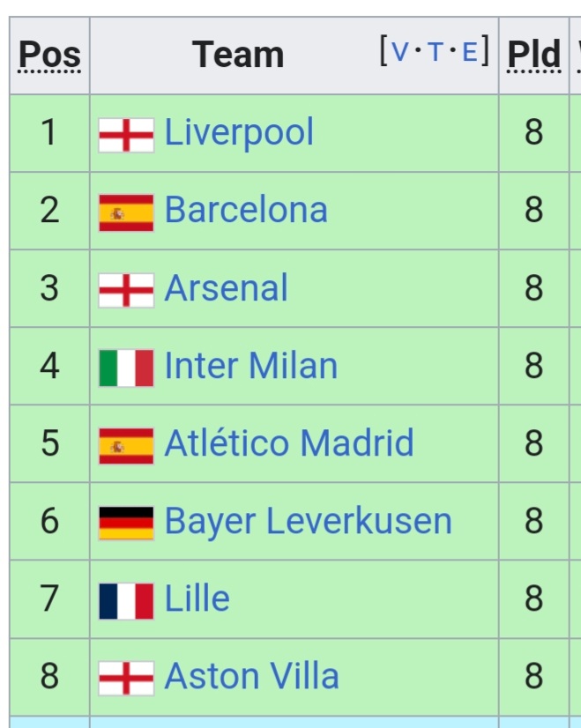Click England flag beside Aston Villa

pyautogui.click(x=126, y=679)
